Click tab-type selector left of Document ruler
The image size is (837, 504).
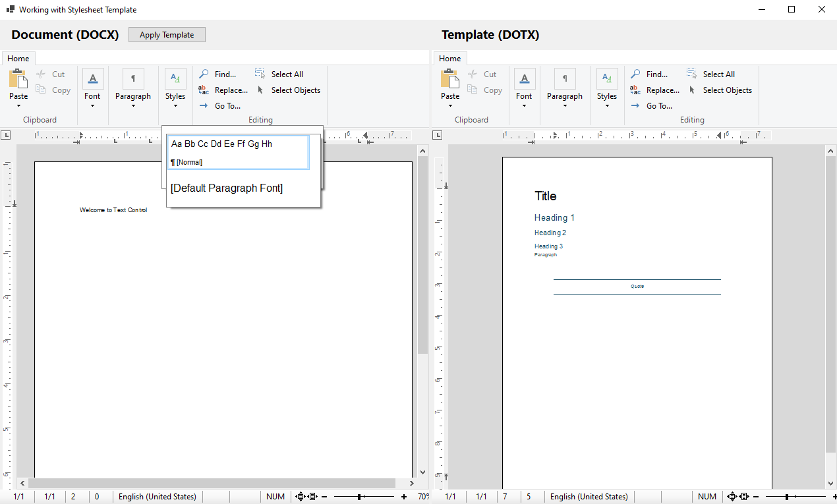6,135
